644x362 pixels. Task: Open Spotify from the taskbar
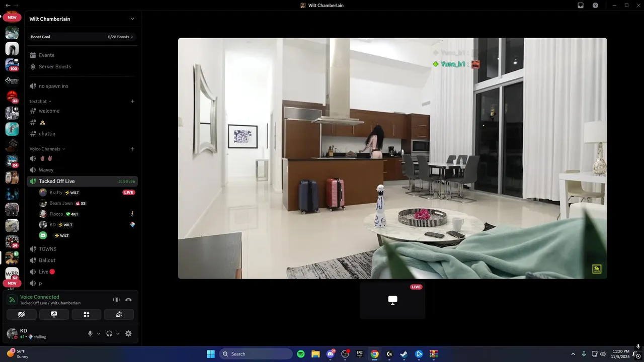pyautogui.click(x=301, y=354)
